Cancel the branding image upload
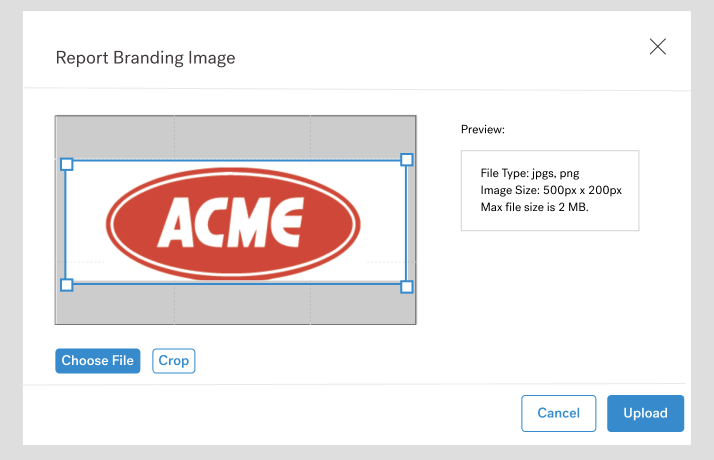Viewport: 714px width, 460px height. (x=558, y=413)
